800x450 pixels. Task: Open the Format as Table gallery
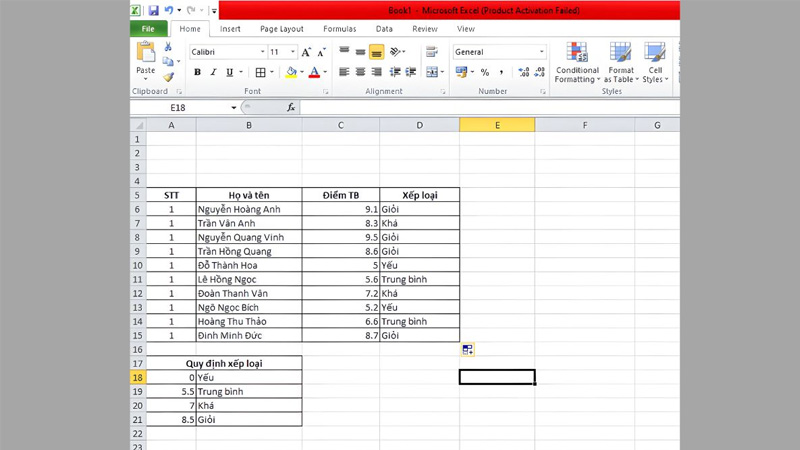(x=621, y=63)
